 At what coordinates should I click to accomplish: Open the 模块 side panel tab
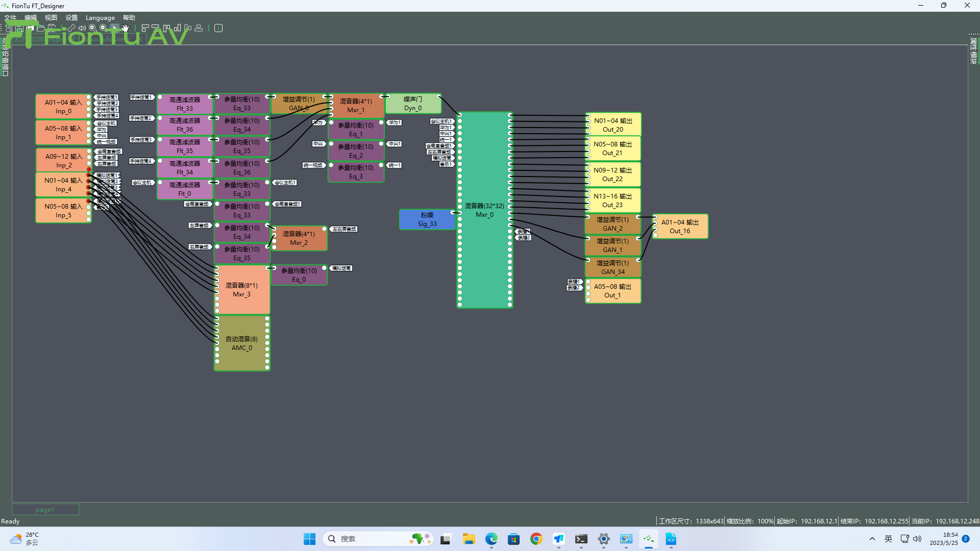tap(973, 58)
